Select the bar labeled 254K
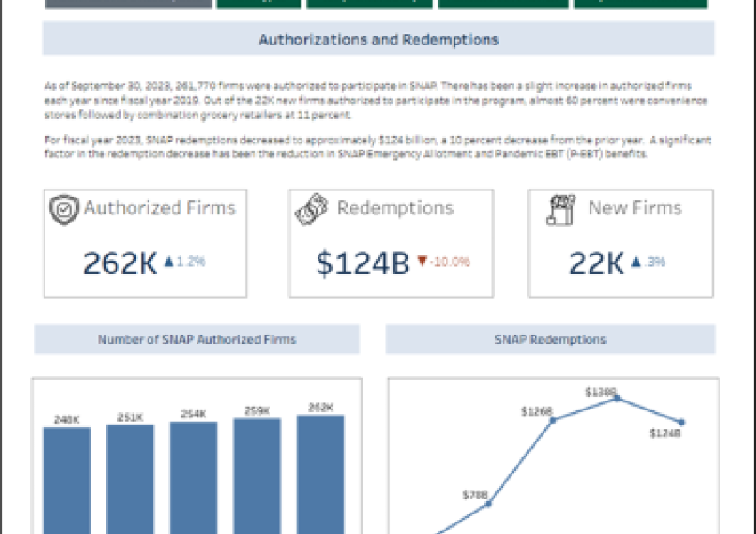The image size is (756, 534). [x=193, y=478]
